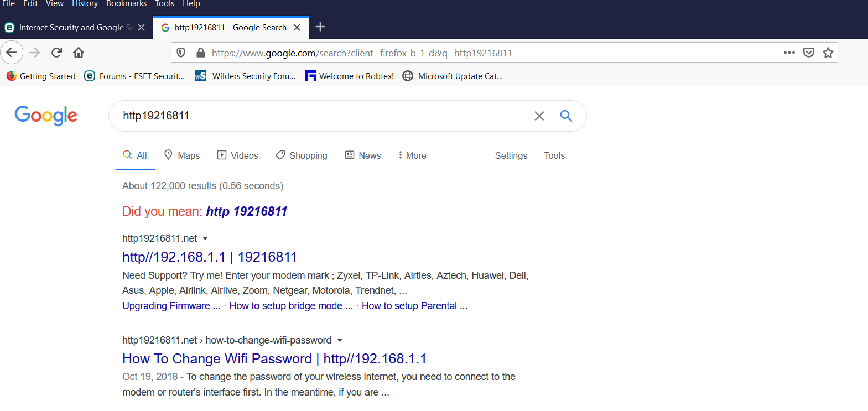Open the browser Home page icon
This screenshot has height=411, width=868.
pos(79,53)
